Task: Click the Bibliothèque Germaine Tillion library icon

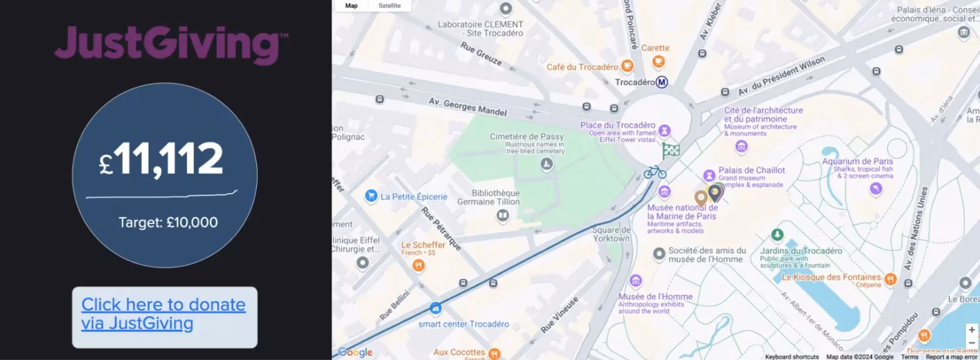Action: [502, 215]
